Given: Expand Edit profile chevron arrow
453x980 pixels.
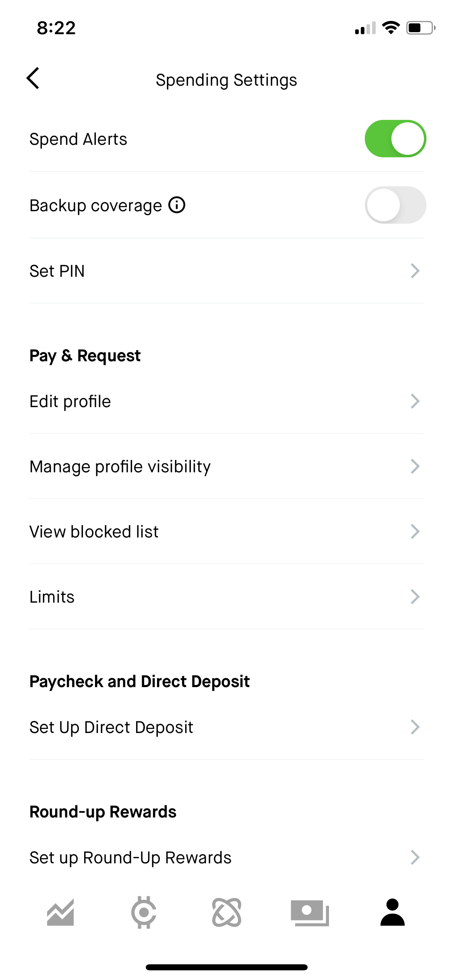Looking at the screenshot, I should pyautogui.click(x=415, y=401).
